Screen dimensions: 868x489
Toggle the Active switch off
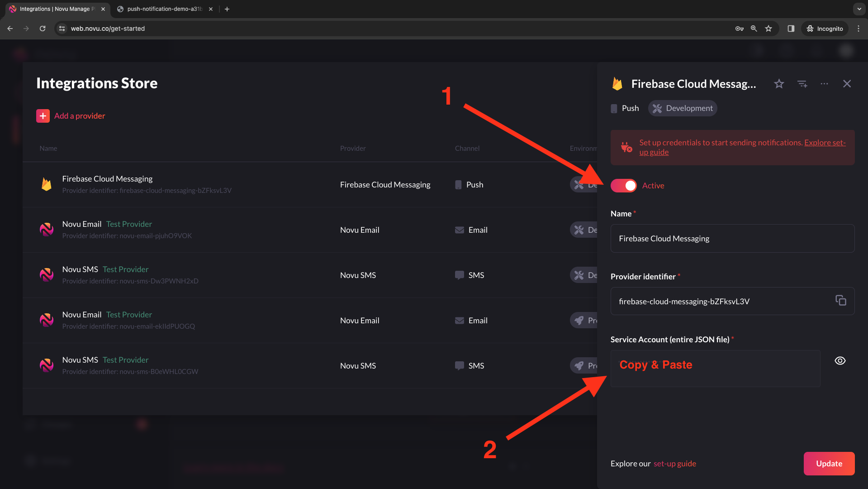(623, 186)
